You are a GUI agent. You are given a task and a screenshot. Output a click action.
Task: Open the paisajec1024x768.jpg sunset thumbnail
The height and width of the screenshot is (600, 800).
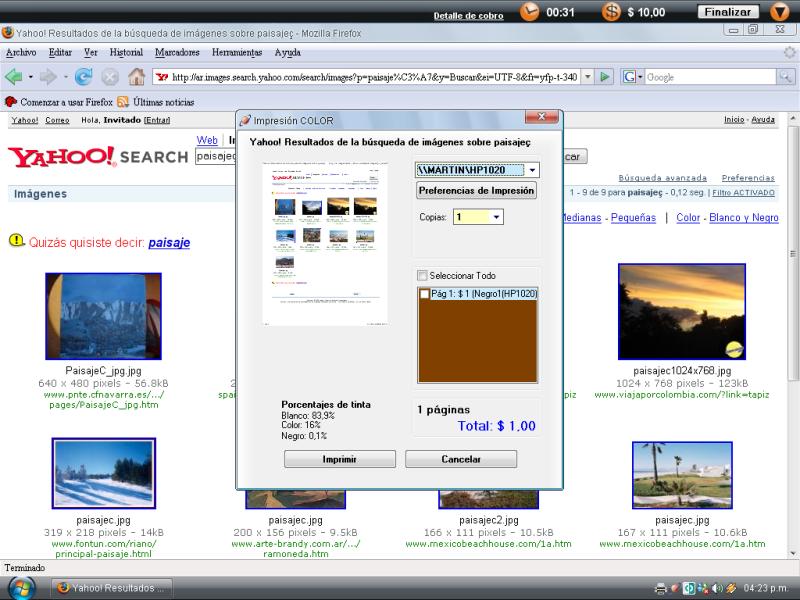point(682,312)
